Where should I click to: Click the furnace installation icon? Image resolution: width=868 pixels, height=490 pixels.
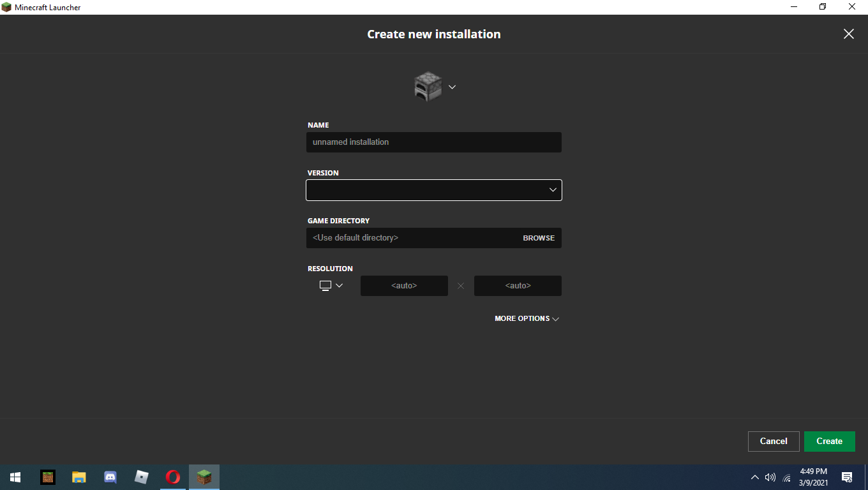point(428,87)
